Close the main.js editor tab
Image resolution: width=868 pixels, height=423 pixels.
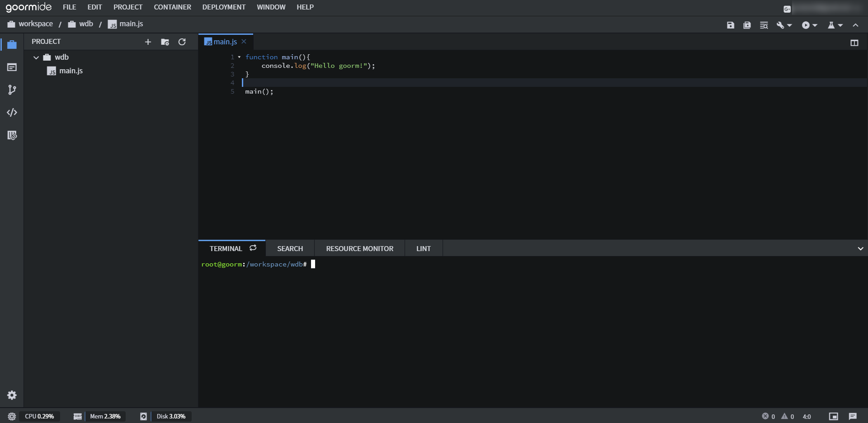244,42
